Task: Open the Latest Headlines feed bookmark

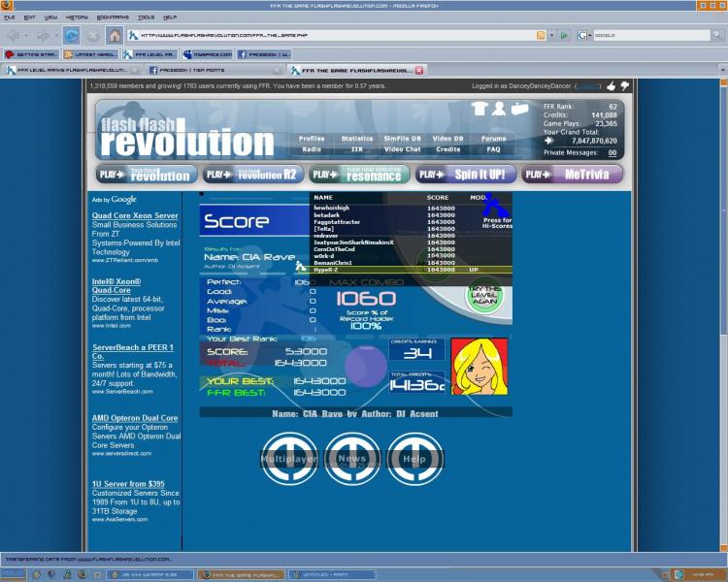Action: click(90, 54)
